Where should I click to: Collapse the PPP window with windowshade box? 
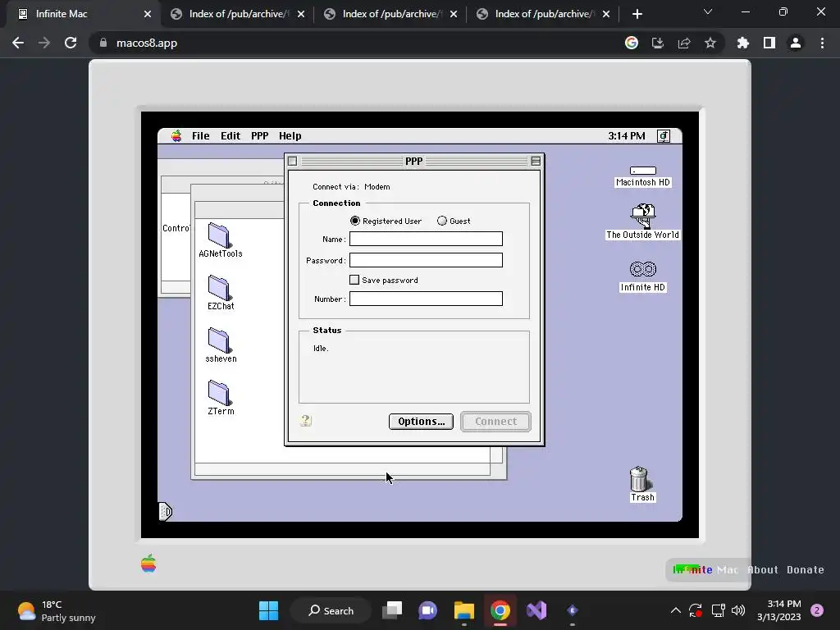(x=536, y=161)
